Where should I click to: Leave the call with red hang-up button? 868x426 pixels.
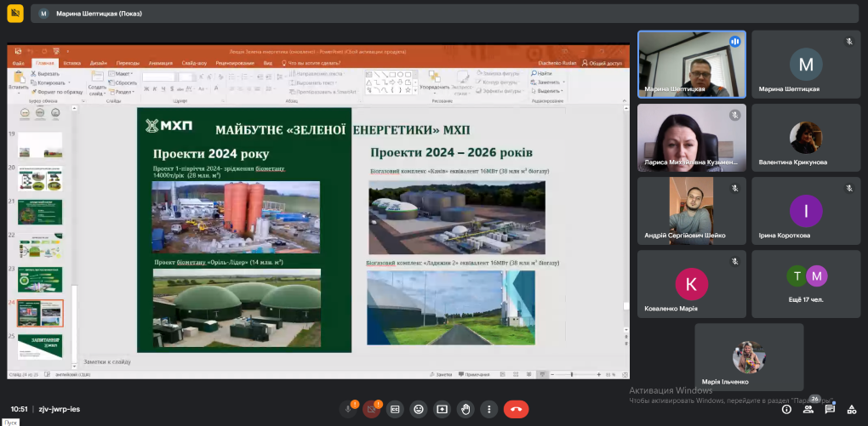click(516, 409)
